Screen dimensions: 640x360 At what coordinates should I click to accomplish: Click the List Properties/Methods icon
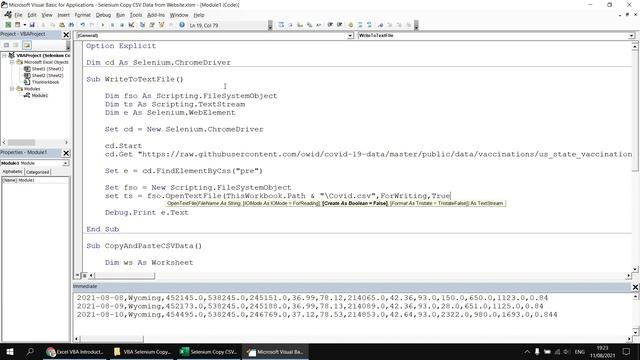pyautogui.click(x=281, y=25)
